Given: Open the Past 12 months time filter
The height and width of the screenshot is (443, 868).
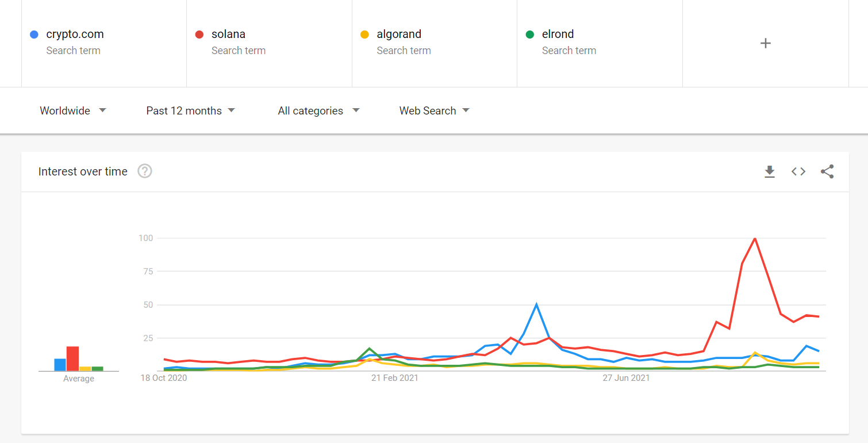Looking at the screenshot, I should coord(191,110).
